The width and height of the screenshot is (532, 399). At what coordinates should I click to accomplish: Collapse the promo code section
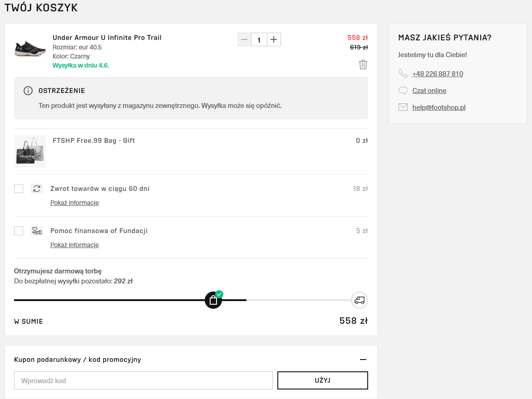coord(363,360)
